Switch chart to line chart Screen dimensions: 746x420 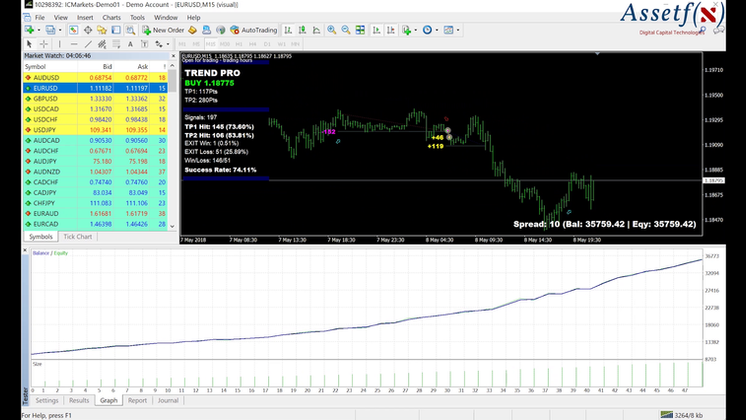click(x=316, y=30)
